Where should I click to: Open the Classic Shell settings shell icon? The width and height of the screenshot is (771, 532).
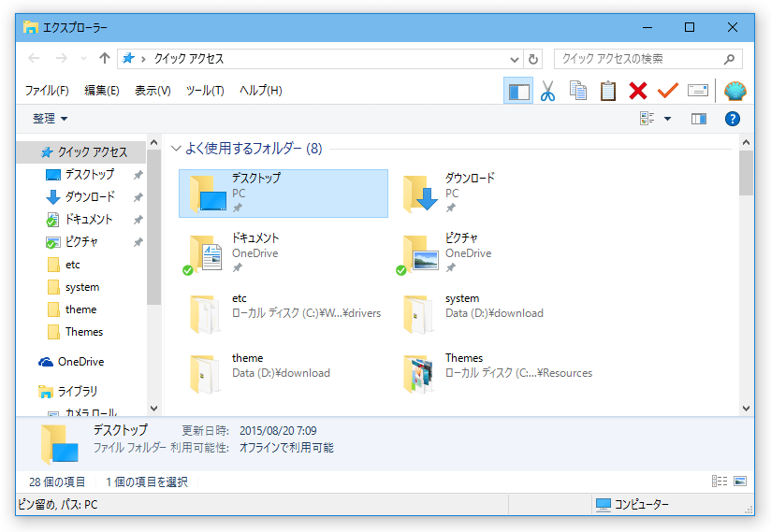[735, 91]
